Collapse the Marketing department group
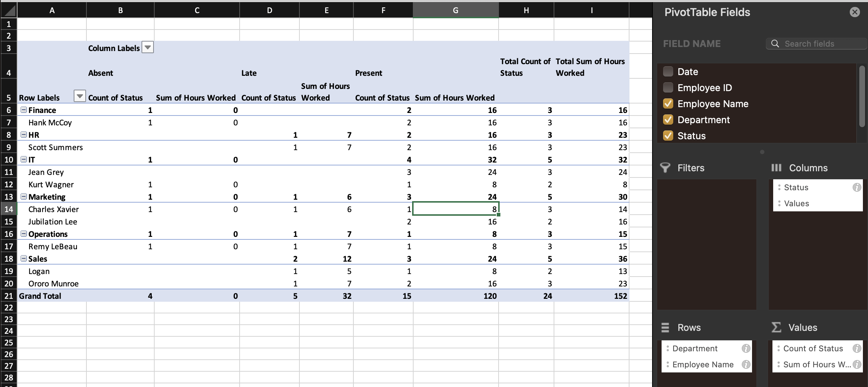The height and width of the screenshot is (387, 868). pos(24,196)
